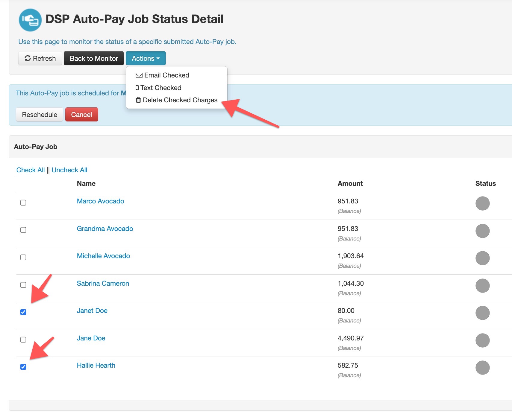The height and width of the screenshot is (420, 512).
Task: Check the Jane Doe checkbox
Action: coord(23,340)
